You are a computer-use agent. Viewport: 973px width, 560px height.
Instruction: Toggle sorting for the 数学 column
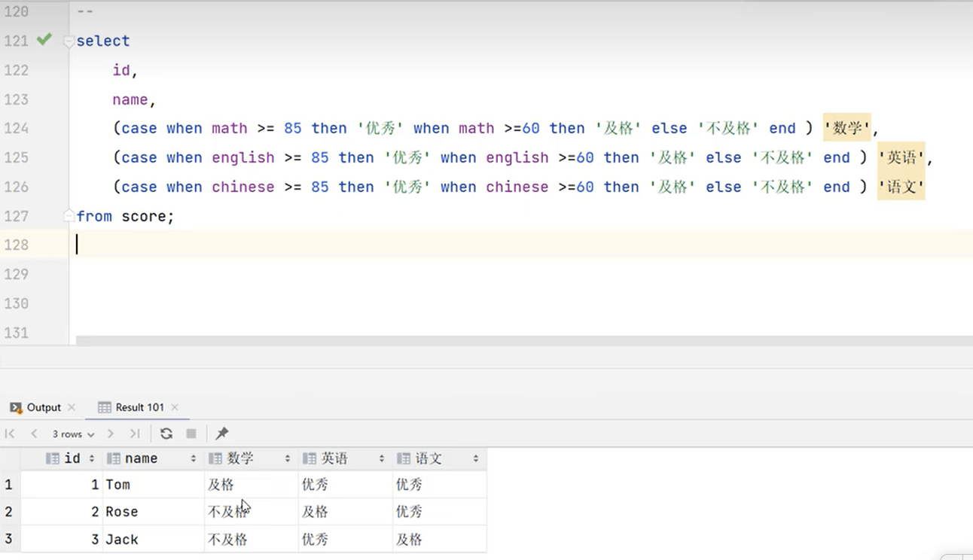point(287,458)
